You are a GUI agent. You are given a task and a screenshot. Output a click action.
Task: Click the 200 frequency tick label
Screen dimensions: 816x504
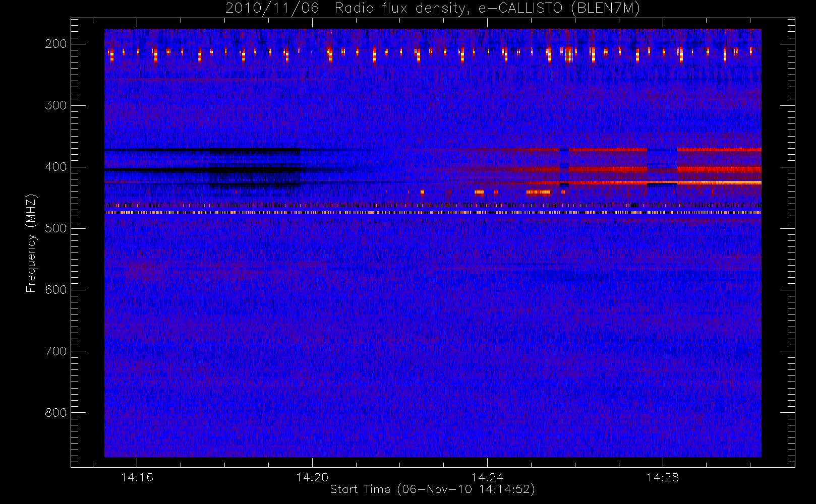(x=55, y=44)
